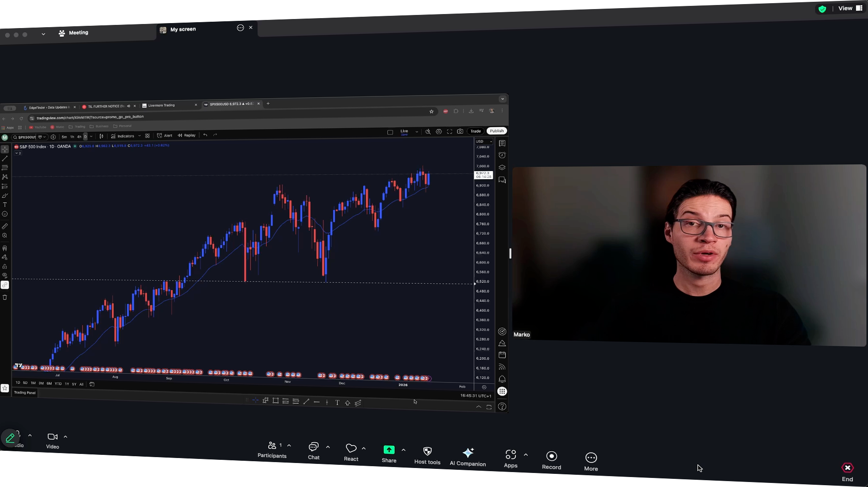Select the zoom in tool
This screenshot has height=487, width=868.
[x=5, y=235]
